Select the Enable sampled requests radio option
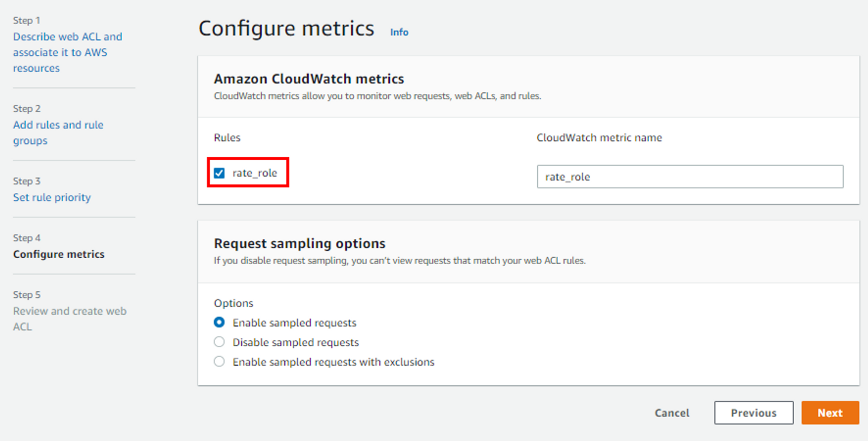The image size is (868, 441). pyautogui.click(x=219, y=323)
